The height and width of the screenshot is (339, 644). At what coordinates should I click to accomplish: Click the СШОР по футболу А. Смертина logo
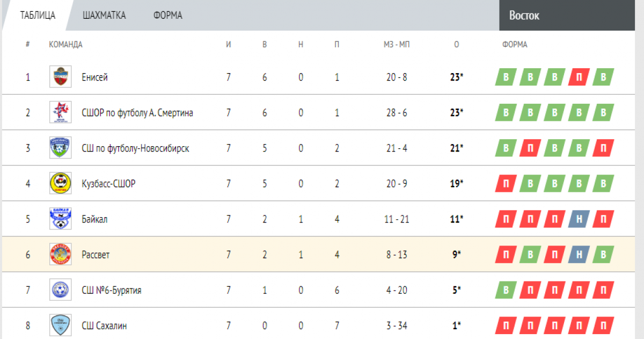(60, 112)
